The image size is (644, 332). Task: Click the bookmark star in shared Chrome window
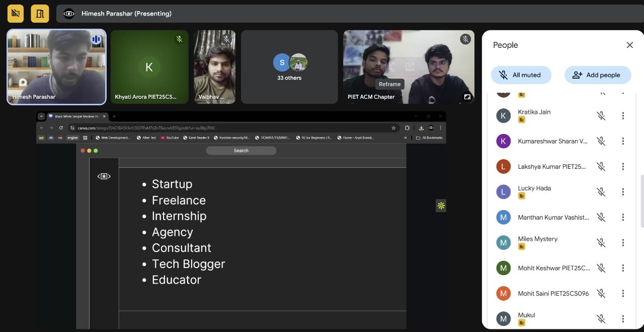click(x=393, y=128)
